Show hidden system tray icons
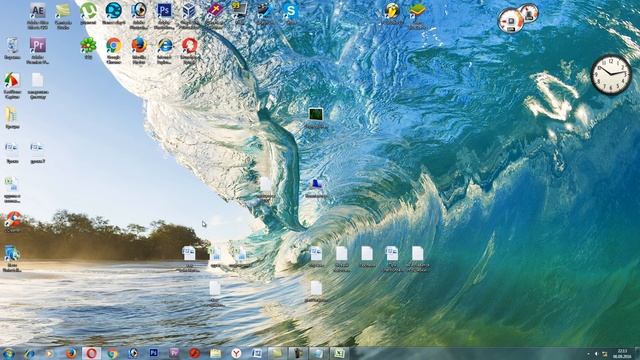This screenshot has height=360, width=640. coord(588,353)
